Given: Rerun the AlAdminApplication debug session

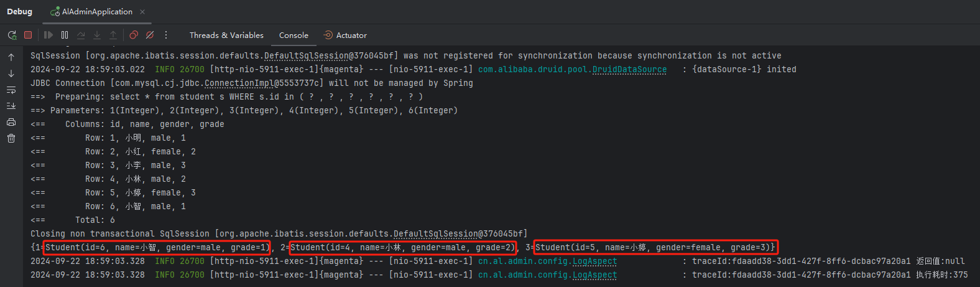Looking at the screenshot, I should [12, 35].
